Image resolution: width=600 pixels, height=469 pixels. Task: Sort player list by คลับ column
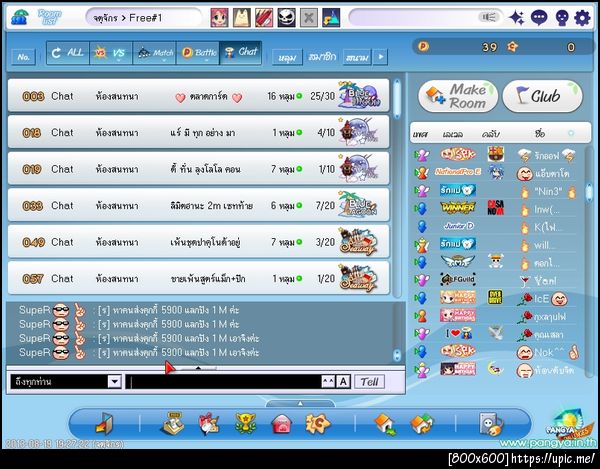[x=491, y=134]
